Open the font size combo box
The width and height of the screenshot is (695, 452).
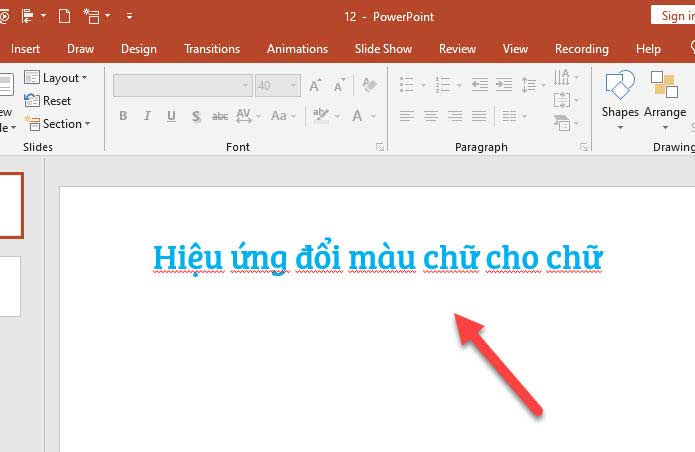coord(277,86)
